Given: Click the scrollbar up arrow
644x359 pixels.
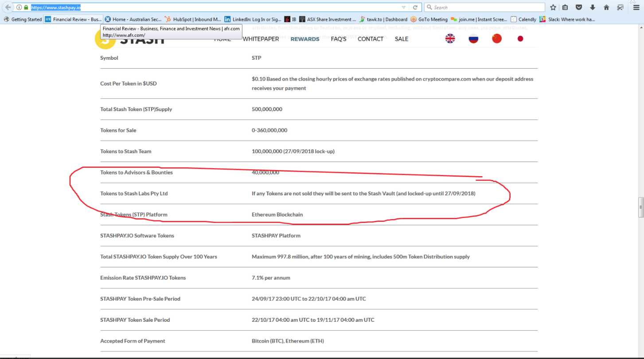Looking at the screenshot, I should [x=641, y=27].
